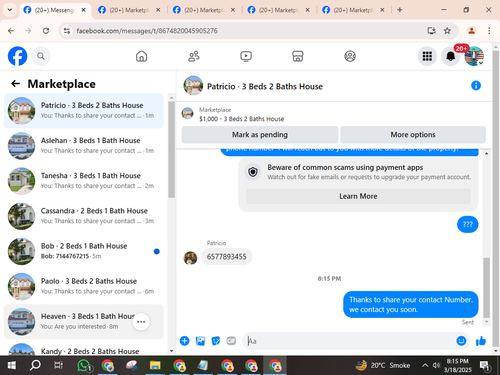This screenshot has height=375, width=500.
Task: Show hidden system tray icons
Action: 425,365
